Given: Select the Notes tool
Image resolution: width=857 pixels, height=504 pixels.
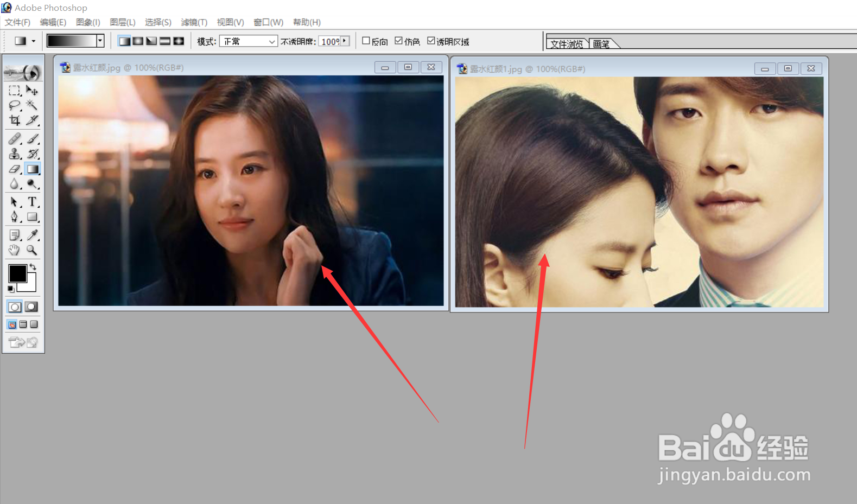Looking at the screenshot, I should pyautogui.click(x=15, y=235).
